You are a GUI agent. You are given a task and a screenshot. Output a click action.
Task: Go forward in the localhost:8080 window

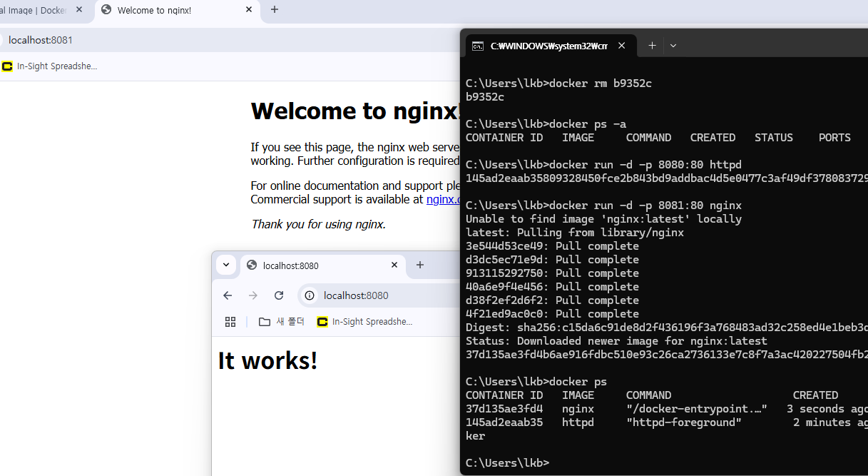(253, 295)
